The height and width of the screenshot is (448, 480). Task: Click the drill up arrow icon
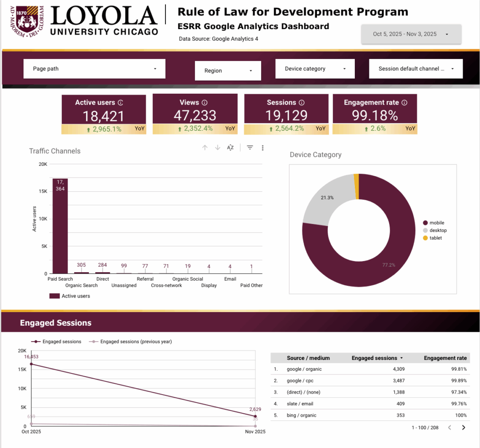205,148
